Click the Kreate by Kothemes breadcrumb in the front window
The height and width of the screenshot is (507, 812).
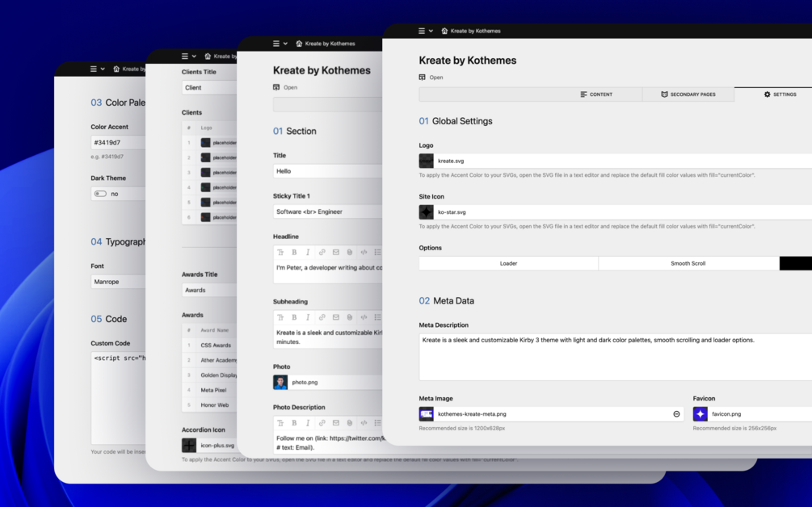point(475,31)
